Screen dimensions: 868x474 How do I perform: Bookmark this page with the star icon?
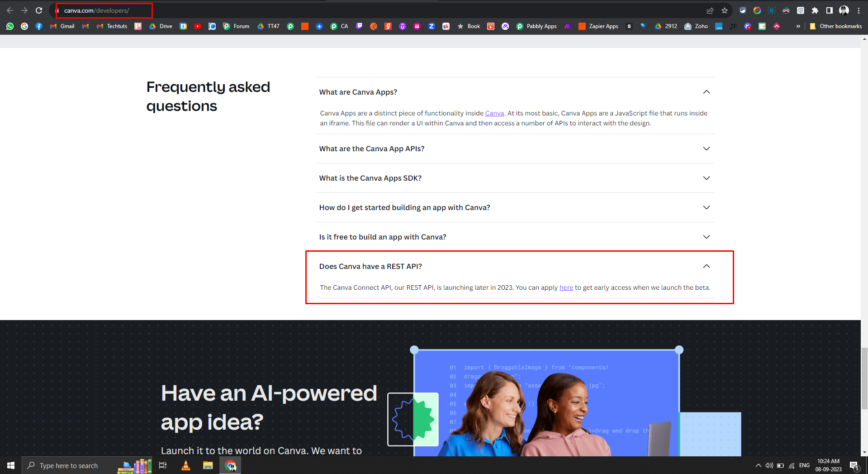pyautogui.click(x=725, y=10)
